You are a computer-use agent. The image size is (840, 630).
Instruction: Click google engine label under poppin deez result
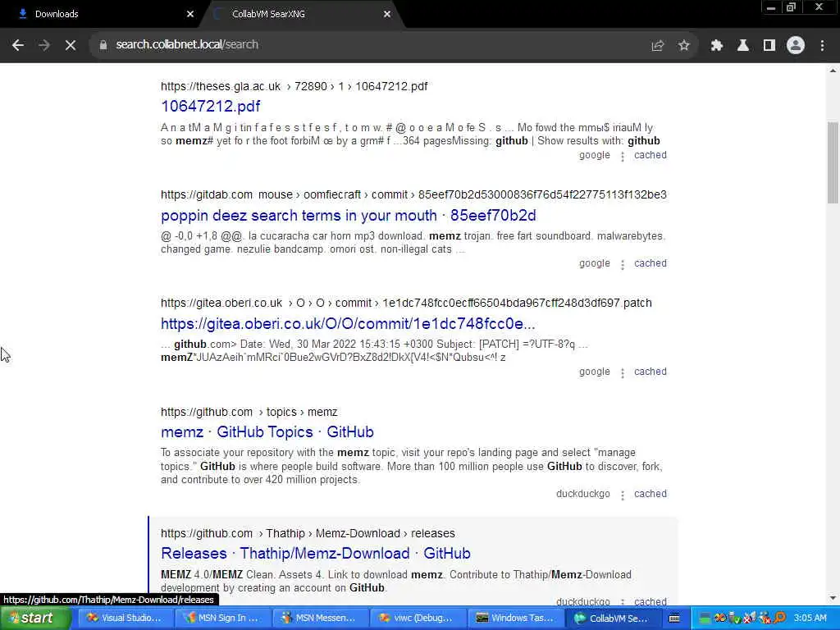[x=595, y=263]
